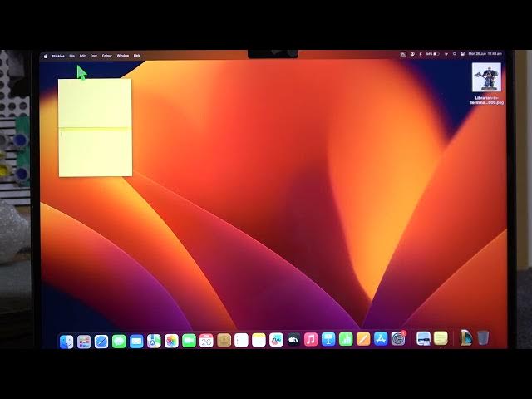Click the battery status indicator

tap(432, 54)
